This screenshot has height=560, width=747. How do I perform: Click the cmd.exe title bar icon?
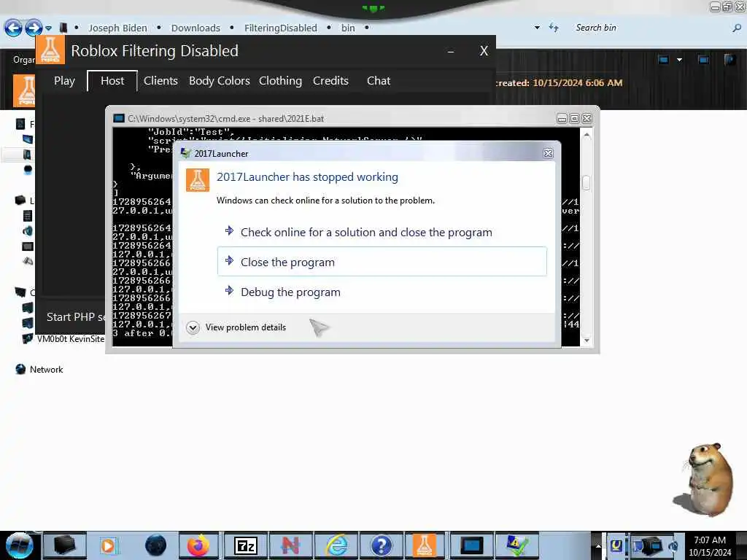coord(119,118)
